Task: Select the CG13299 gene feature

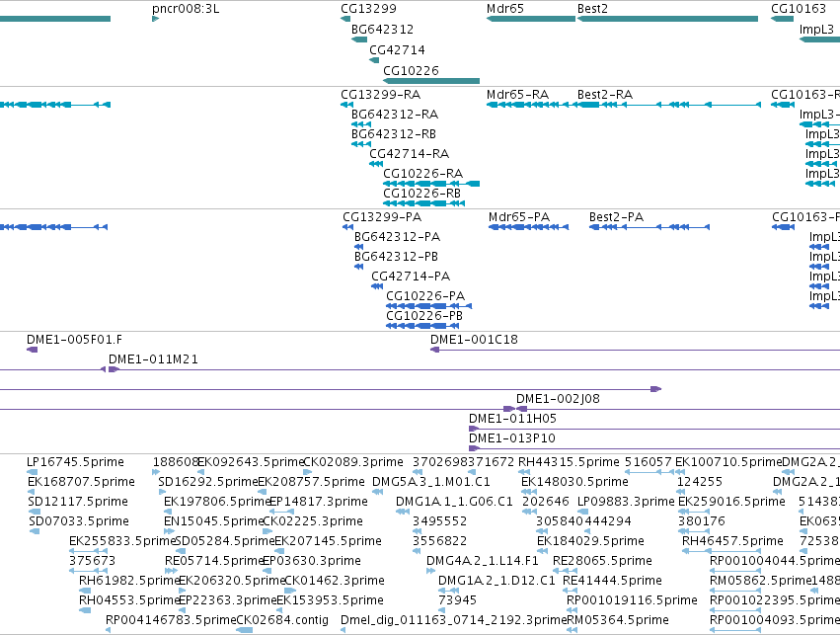Action: click(345, 19)
